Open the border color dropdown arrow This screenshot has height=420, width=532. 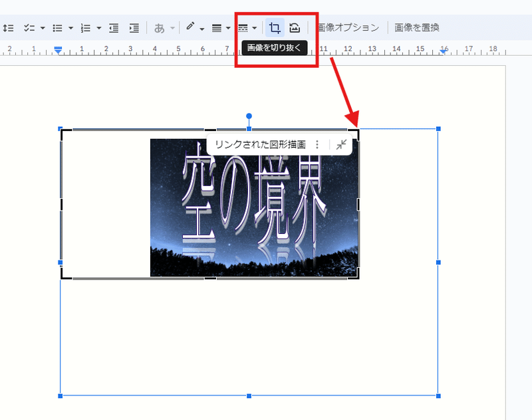pos(202,29)
